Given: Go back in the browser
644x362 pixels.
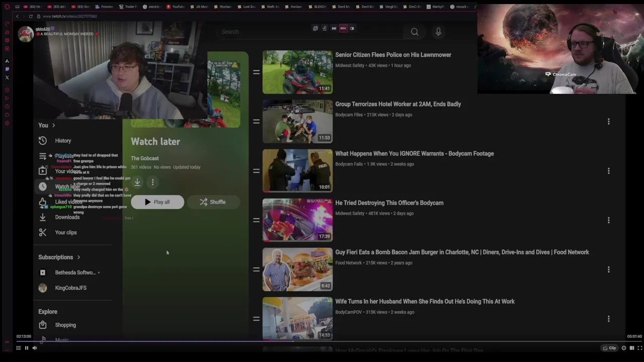Looking at the screenshot, I should (x=17, y=16).
